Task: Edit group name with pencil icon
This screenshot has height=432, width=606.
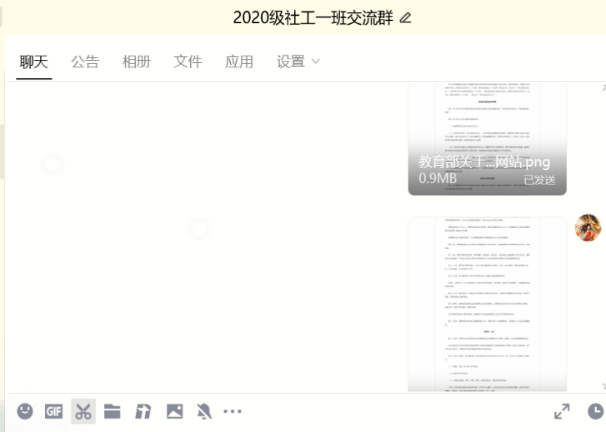Action: [x=405, y=18]
